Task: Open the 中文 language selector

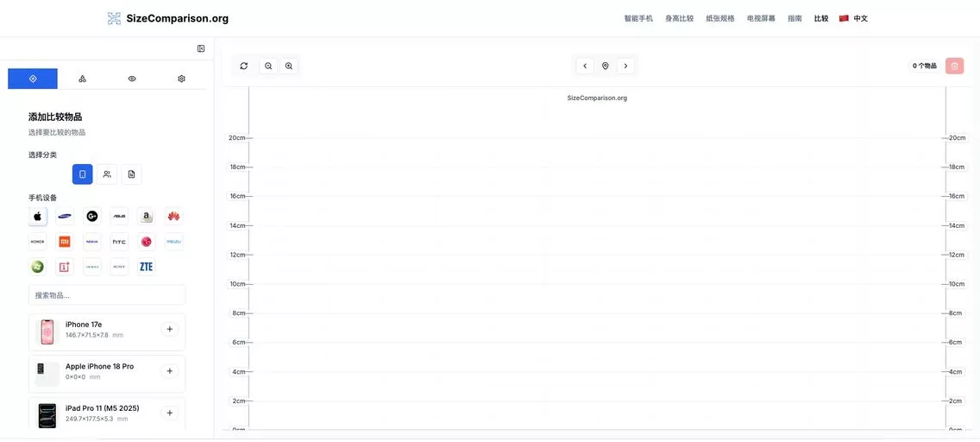Action: (854, 19)
